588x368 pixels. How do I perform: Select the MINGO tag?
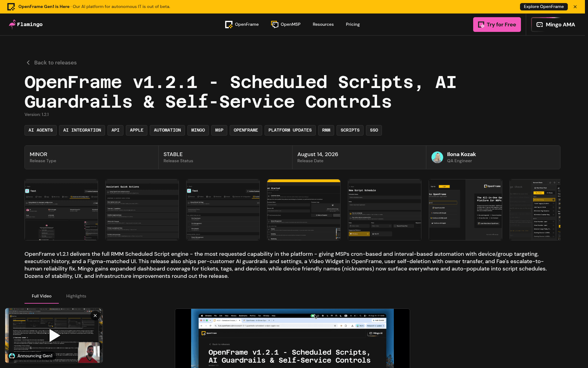(x=198, y=130)
